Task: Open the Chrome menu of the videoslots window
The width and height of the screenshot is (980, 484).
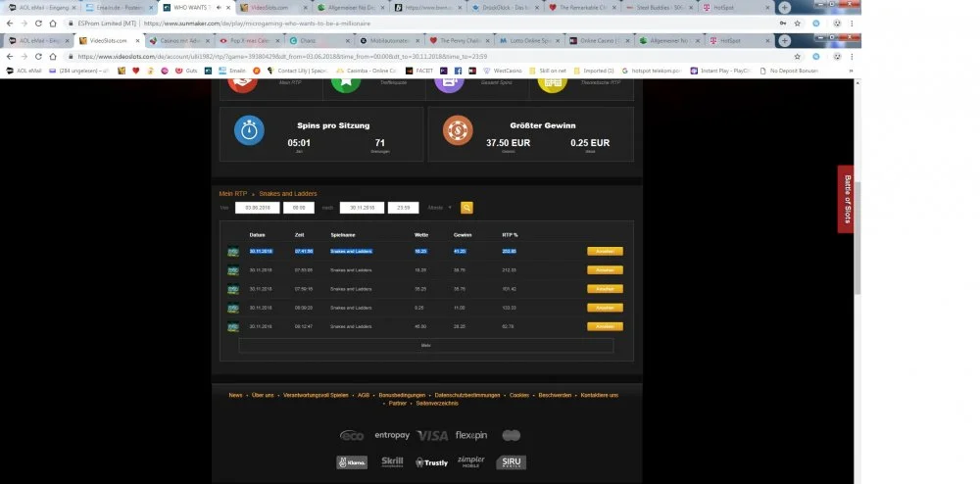Action: [x=852, y=56]
